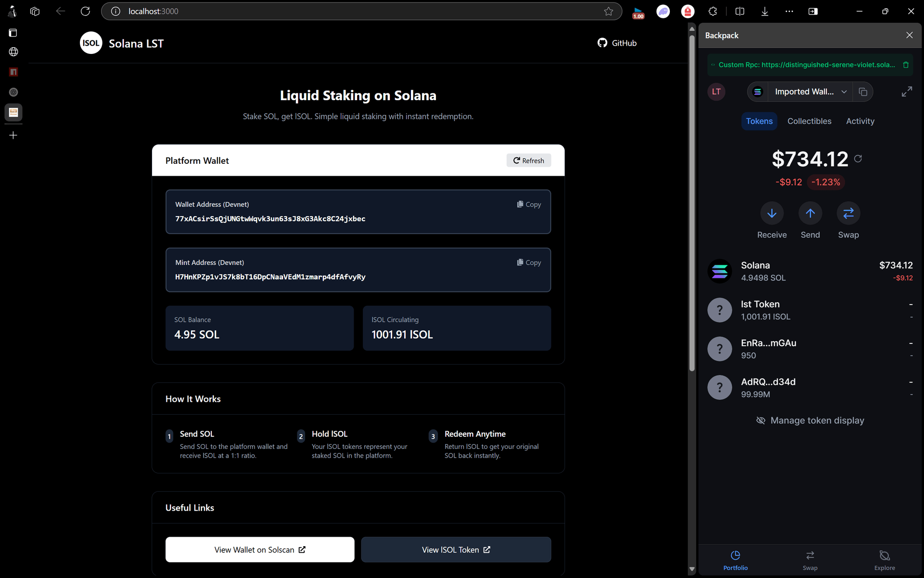Open the GitHub link in the header
Screen dimensions: 924x578
(x=617, y=43)
